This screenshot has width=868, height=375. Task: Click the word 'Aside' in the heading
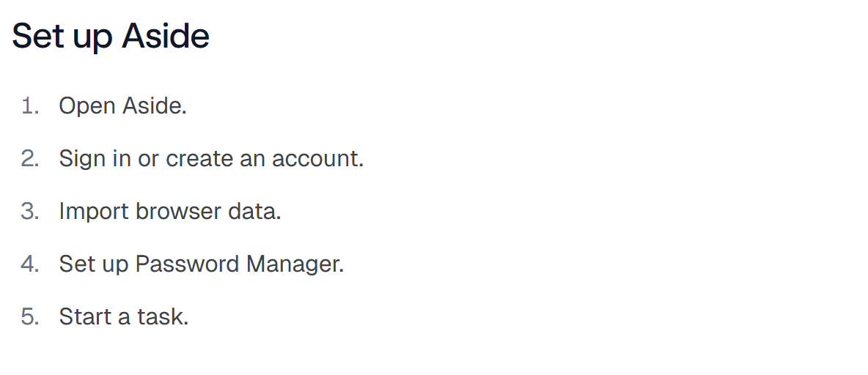[x=166, y=37]
